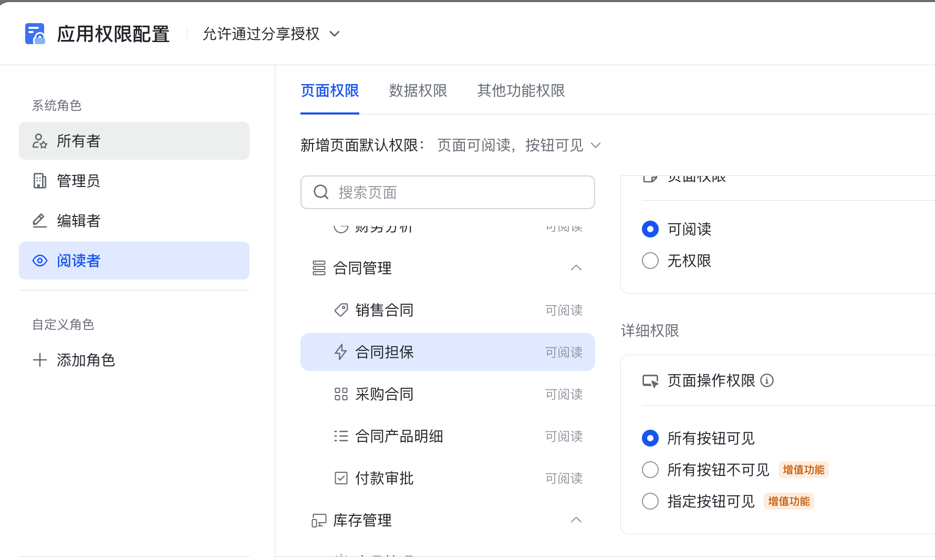Click the building icon beside 管理员
The image size is (935, 560).
pyautogui.click(x=39, y=181)
